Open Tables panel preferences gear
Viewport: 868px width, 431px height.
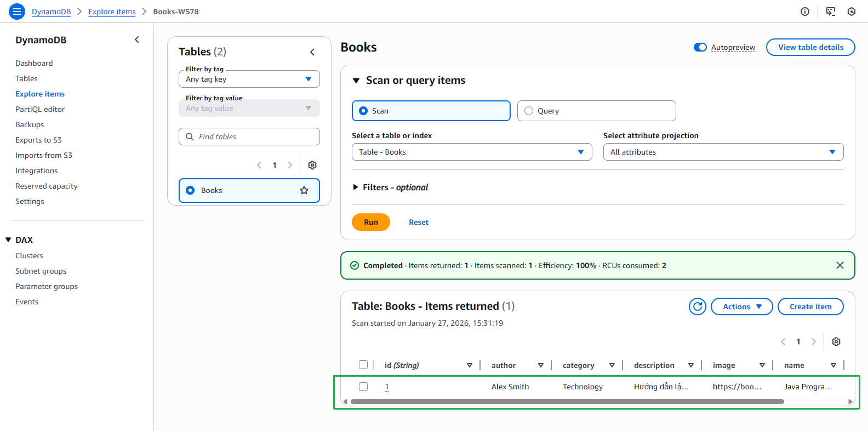312,165
